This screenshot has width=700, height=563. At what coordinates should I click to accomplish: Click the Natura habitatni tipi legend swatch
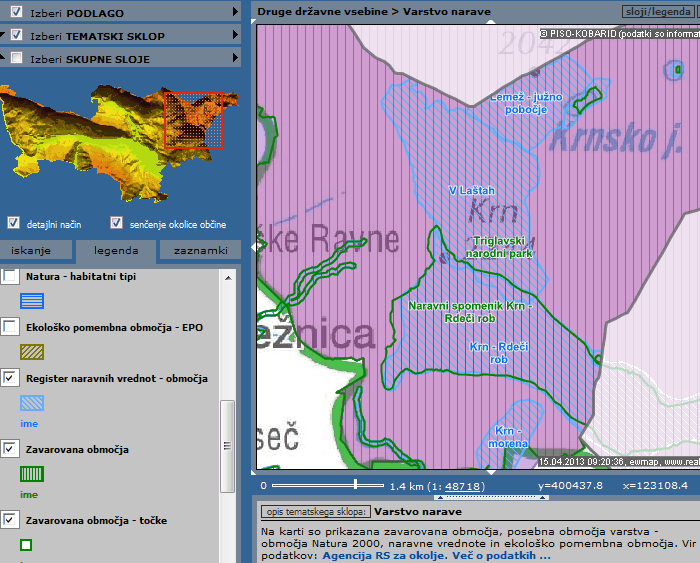pyautogui.click(x=32, y=299)
